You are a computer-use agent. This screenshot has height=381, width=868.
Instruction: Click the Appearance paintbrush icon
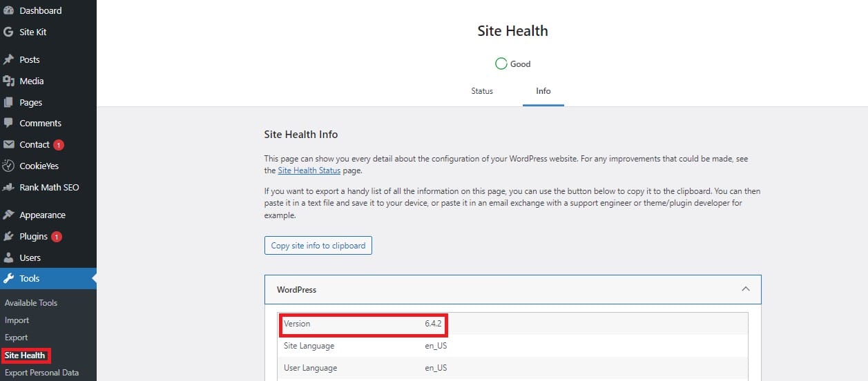[8, 215]
